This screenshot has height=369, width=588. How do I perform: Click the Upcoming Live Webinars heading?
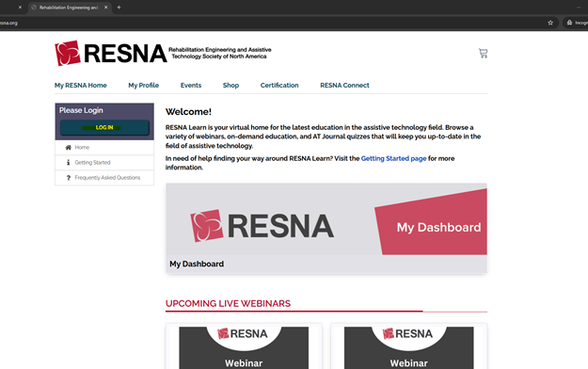(x=228, y=303)
